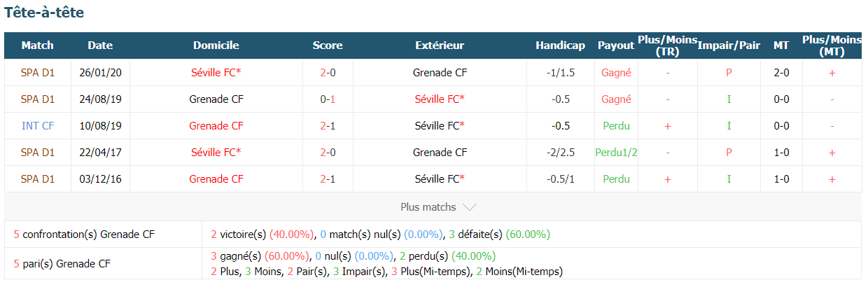The image size is (868, 287).
Task: Open Séville FC link dated 26/01/20
Action: (x=216, y=72)
